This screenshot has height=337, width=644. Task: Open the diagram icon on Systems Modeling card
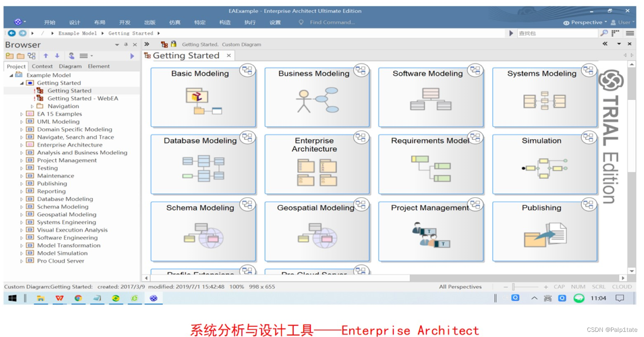(x=589, y=70)
